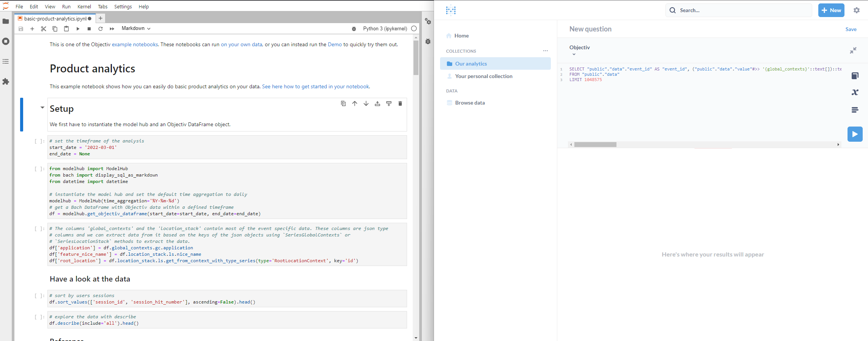Save the new question

click(x=851, y=29)
